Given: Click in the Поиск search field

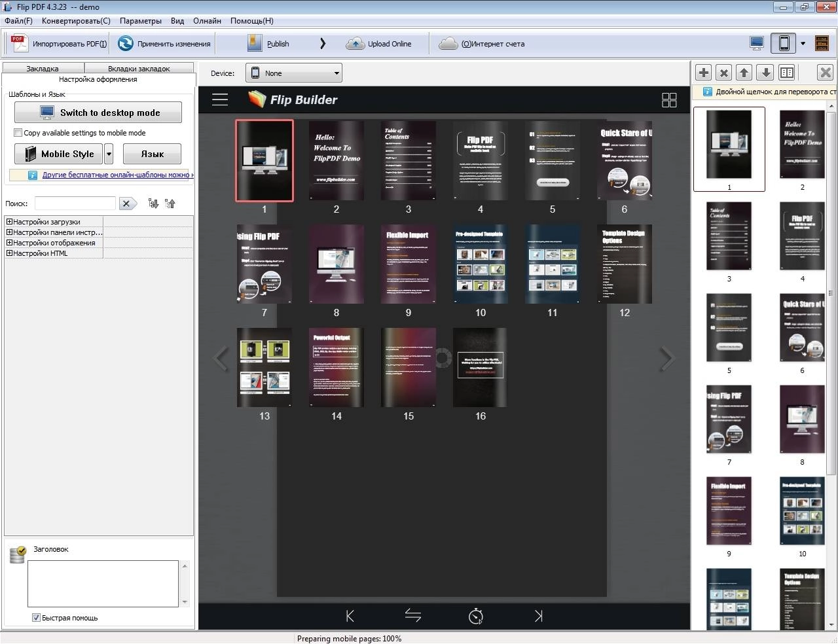Looking at the screenshot, I should [x=75, y=204].
